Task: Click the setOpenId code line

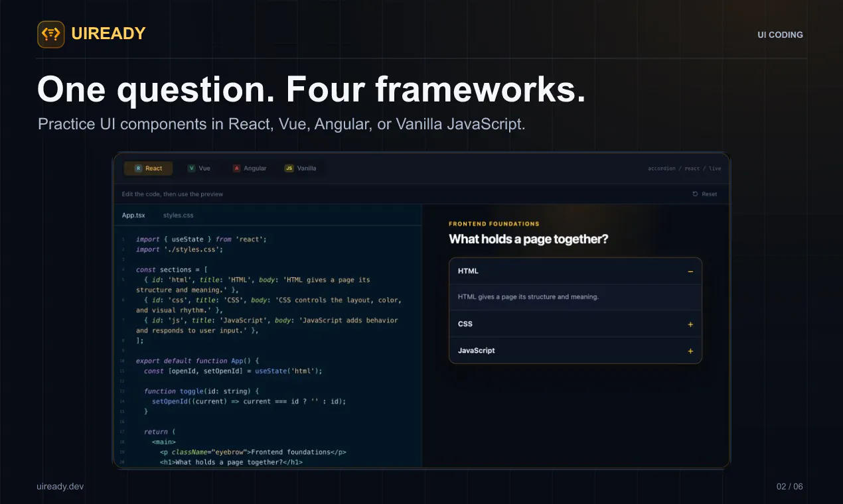Action: 249,401
